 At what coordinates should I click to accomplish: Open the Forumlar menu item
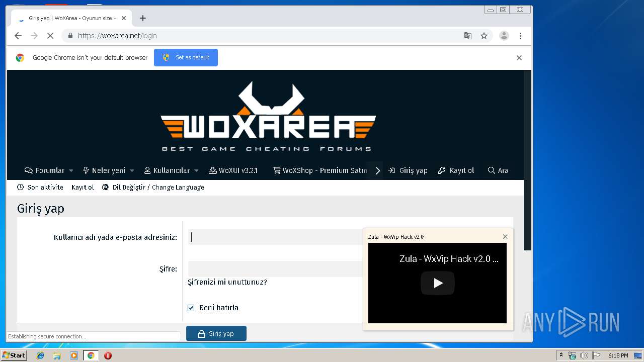pos(45,170)
